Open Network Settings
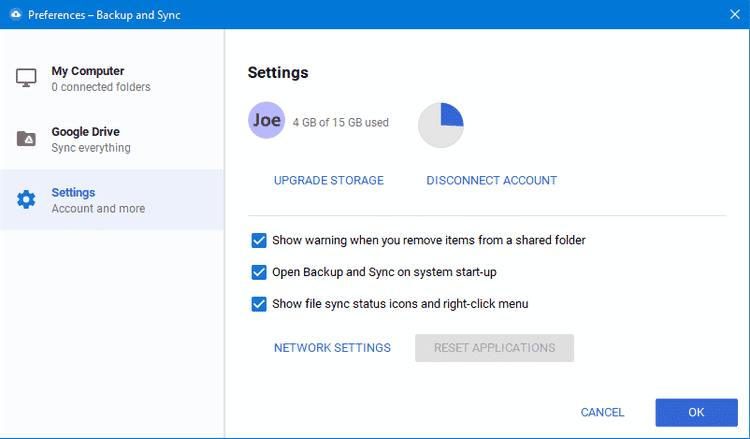The width and height of the screenshot is (750, 439). (332, 348)
